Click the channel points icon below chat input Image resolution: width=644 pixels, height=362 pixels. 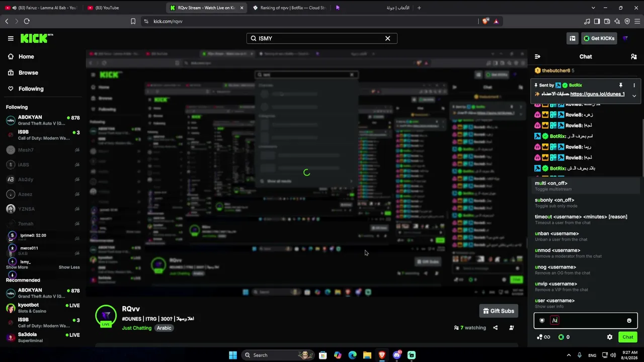tap(543, 337)
